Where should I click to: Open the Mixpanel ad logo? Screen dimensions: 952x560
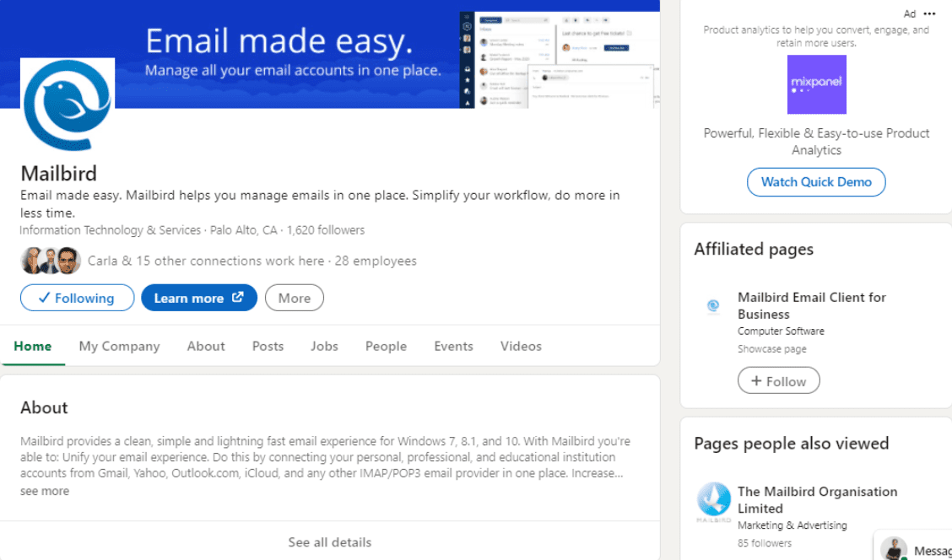[x=817, y=84]
